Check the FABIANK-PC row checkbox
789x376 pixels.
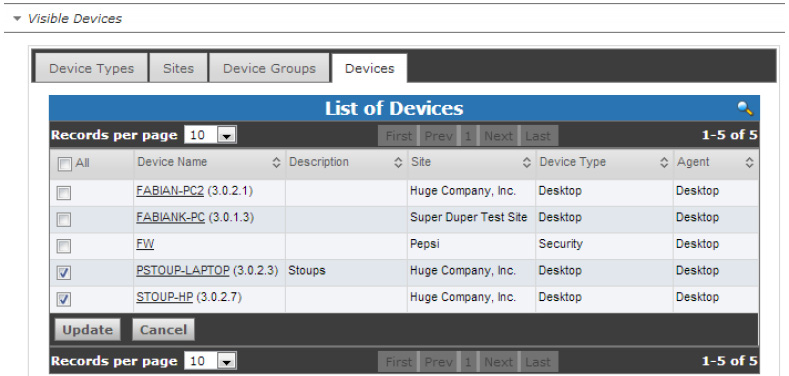pyautogui.click(x=64, y=219)
